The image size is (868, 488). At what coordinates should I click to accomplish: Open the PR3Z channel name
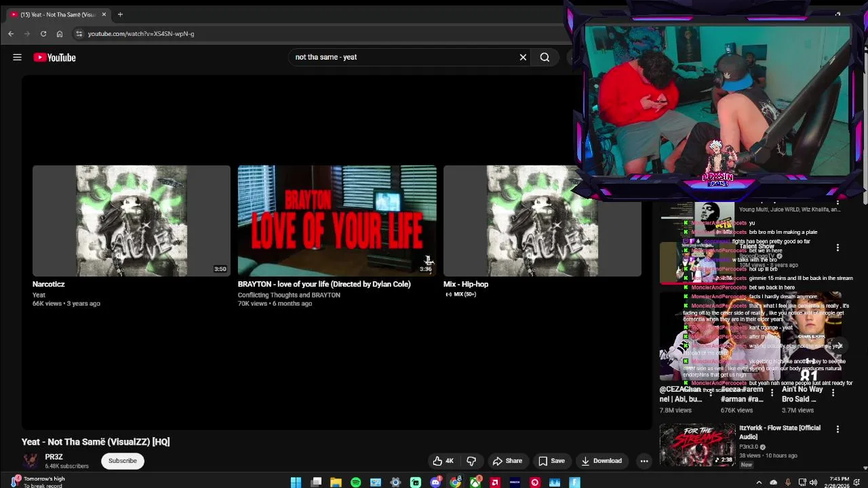click(54, 457)
